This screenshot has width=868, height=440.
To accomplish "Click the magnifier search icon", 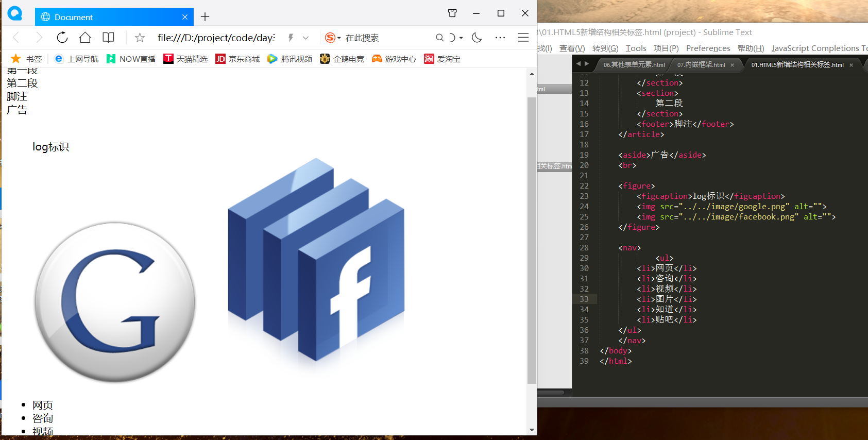I will point(439,38).
